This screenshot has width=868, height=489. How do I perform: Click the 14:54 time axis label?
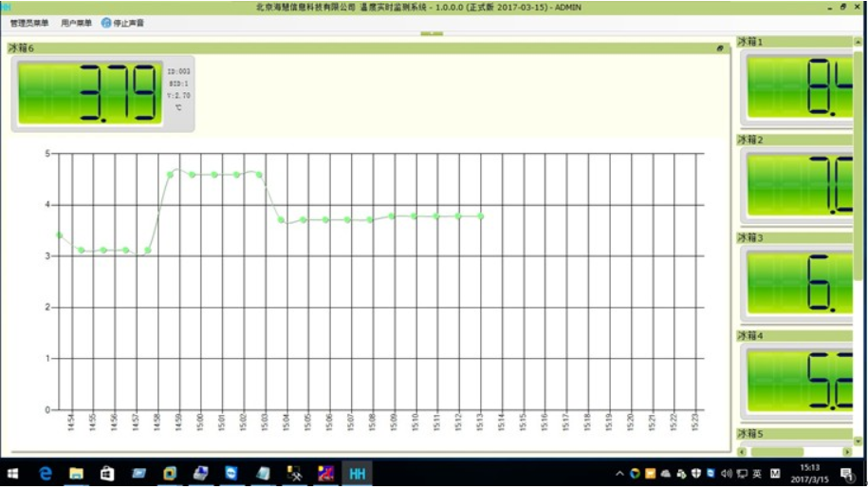70,422
